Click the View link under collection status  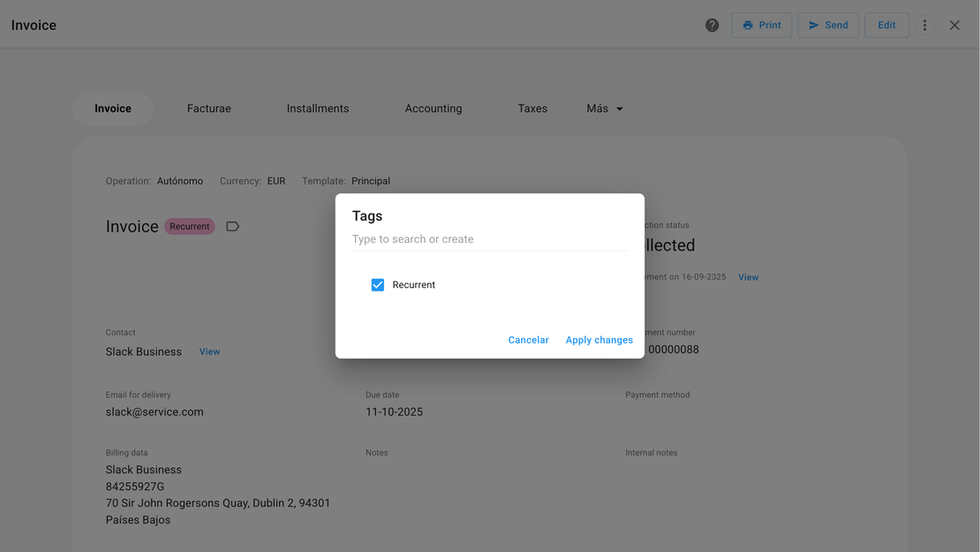coord(748,277)
